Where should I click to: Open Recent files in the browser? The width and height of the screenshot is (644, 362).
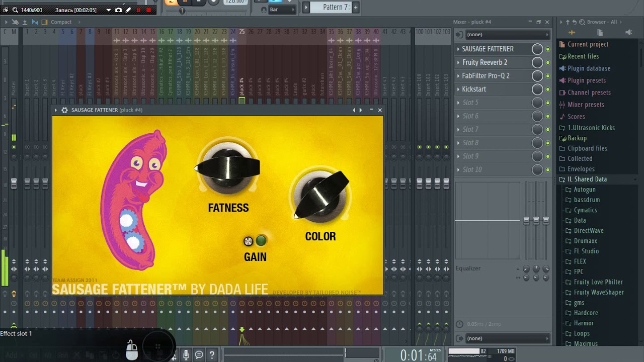click(x=583, y=56)
